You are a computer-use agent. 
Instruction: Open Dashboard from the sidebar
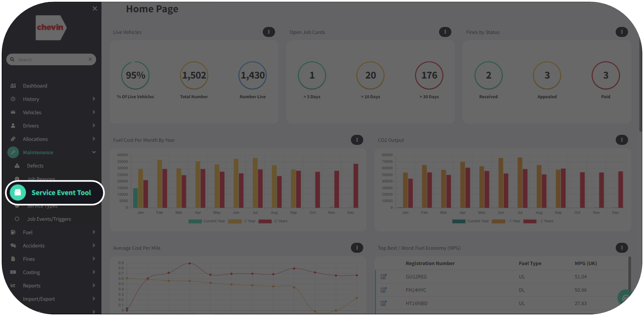[35, 86]
